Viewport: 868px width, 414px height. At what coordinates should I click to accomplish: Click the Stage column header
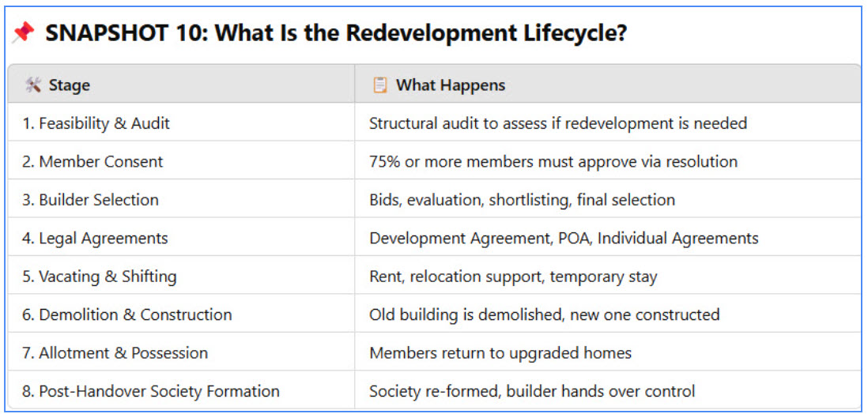click(x=181, y=84)
